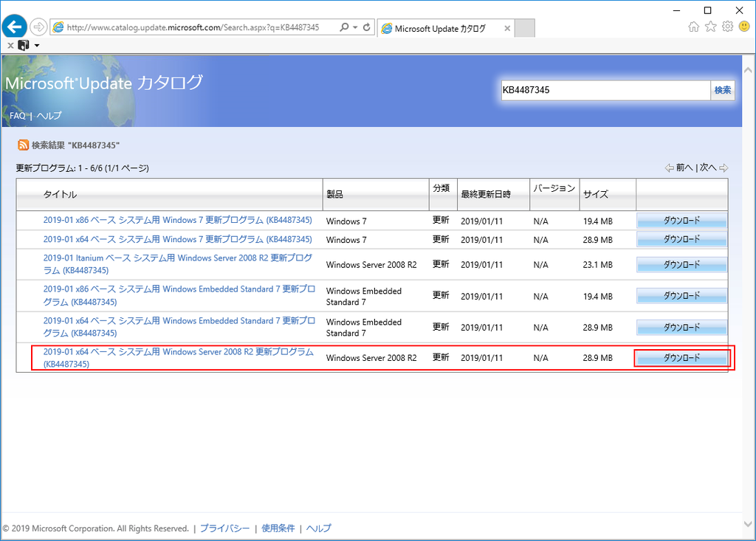
Task: Open x64 Windows Embedded Standard 7 update link
Action: 179,326
